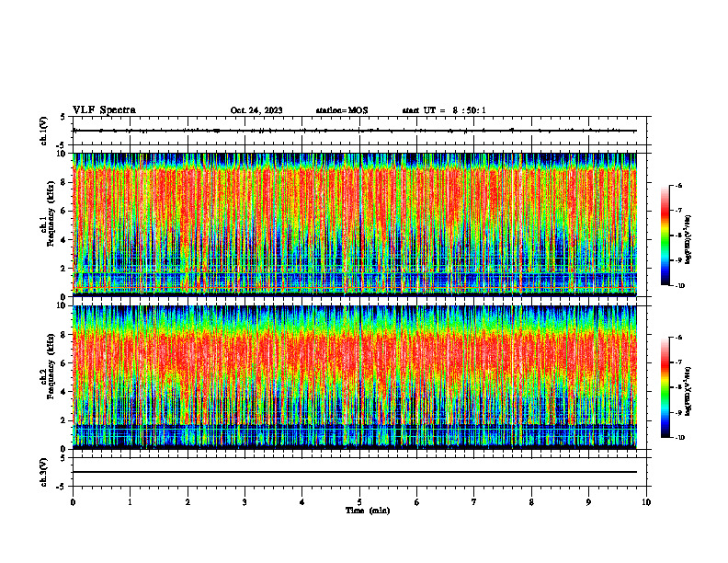Screen dimensions: 728x563
Task: Click time axis tick label "3"
Action: pyautogui.click(x=245, y=502)
